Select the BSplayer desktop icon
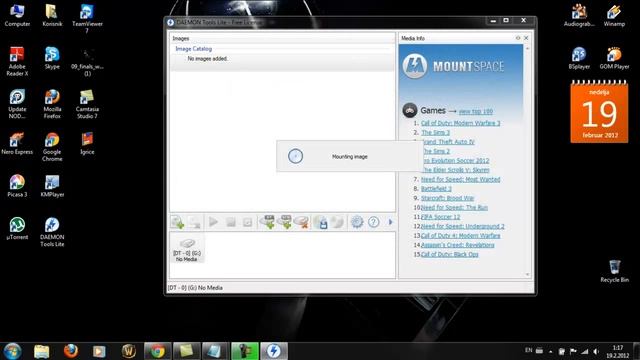Screen dimensions: 640x360 click(x=579, y=58)
